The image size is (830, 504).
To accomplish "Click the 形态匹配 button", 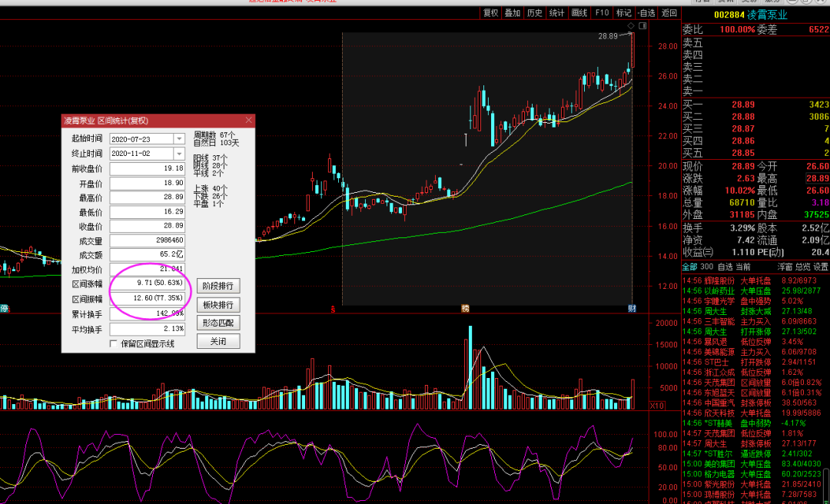I will (218, 323).
